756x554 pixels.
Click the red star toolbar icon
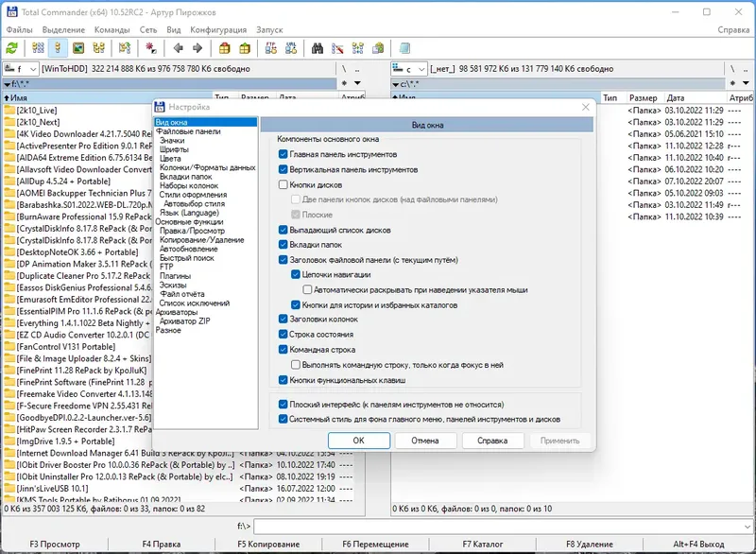(151, 48)
